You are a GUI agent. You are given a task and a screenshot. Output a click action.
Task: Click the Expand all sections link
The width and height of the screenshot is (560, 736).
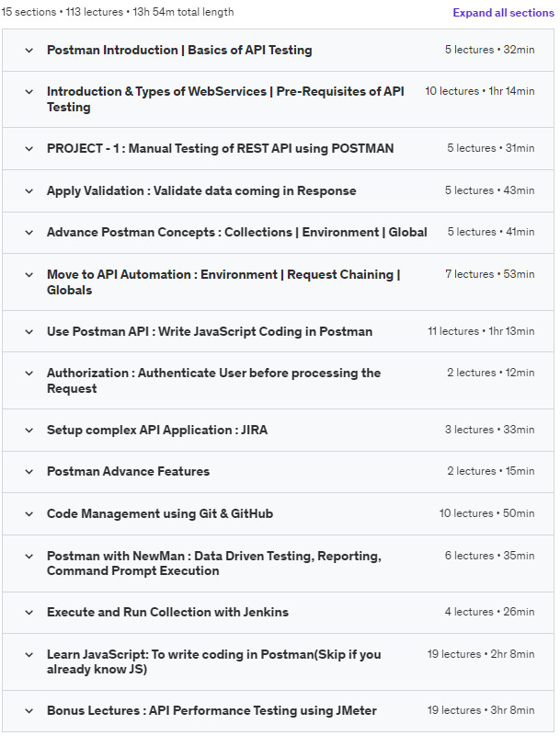[503, 13]
